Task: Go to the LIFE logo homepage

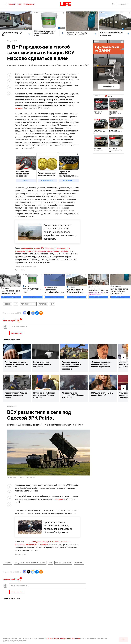Action: coord(65,4)
